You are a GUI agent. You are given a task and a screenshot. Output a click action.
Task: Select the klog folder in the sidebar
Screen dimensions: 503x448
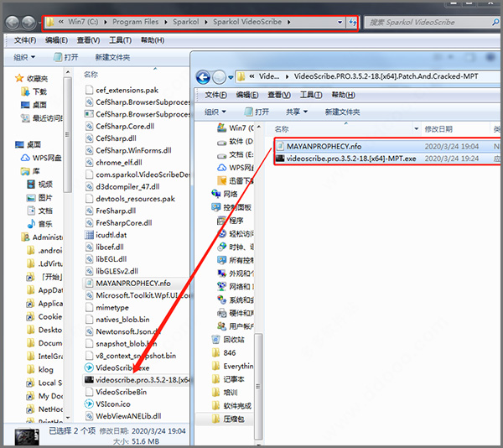tap(40, 369)
